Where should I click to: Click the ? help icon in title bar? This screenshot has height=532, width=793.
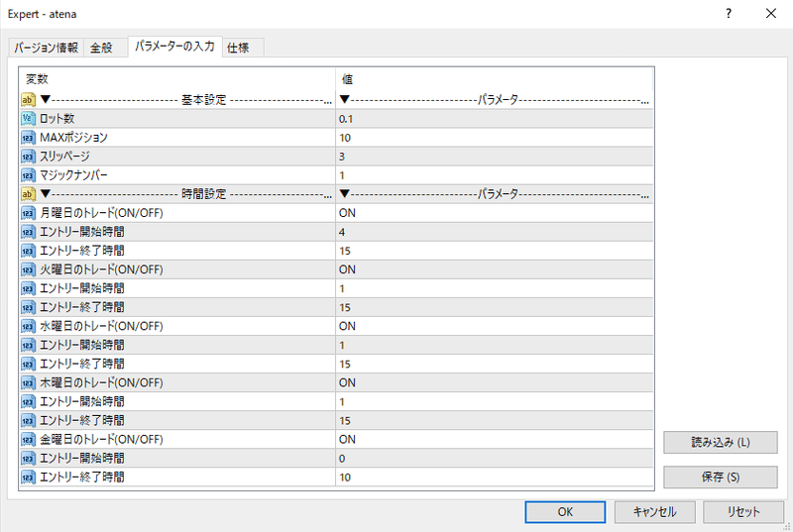tap(729, 14)
